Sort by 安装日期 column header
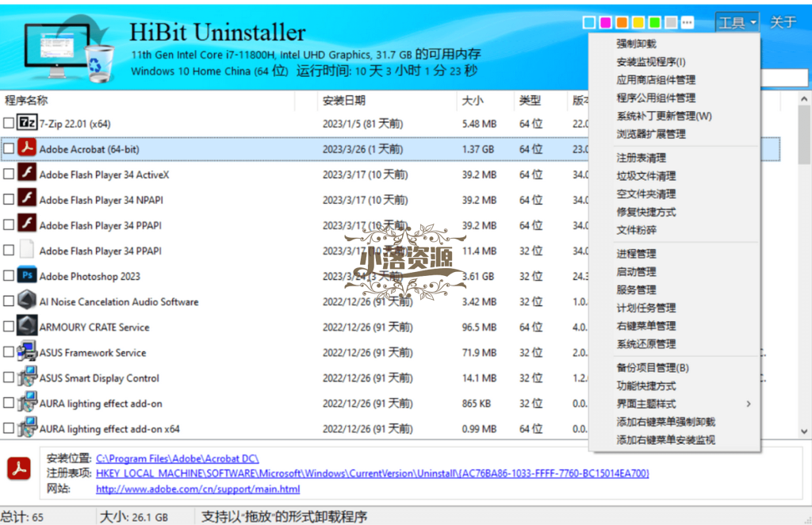The image size is (812, 525). point(386,101)
